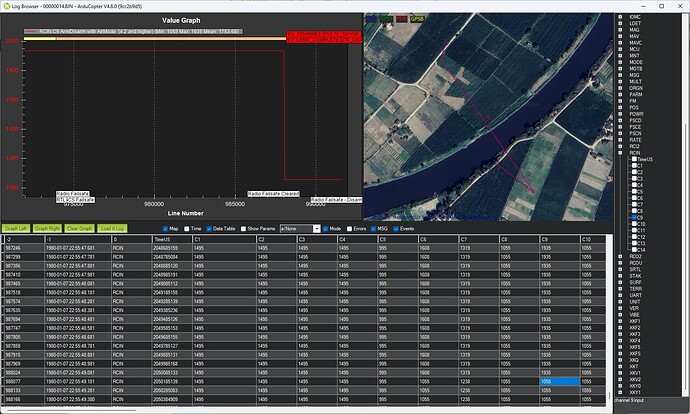The image size is (690, 414).
Task: Uncheck the C9 channel in RCIN tree
Action: tap(634, 217)
